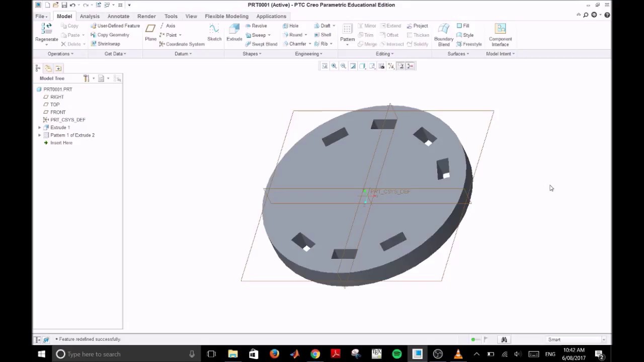The height and width of the screenshot is (362, 644).
Task: Open the Surfaces group dropdown
Action: click(458, 54)
